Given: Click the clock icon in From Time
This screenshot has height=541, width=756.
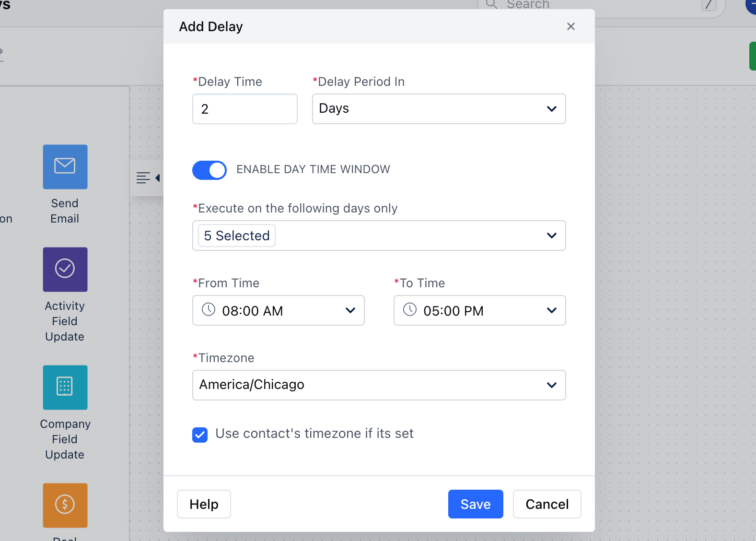Looking at the screenshot, I should [x=209, y=309].
